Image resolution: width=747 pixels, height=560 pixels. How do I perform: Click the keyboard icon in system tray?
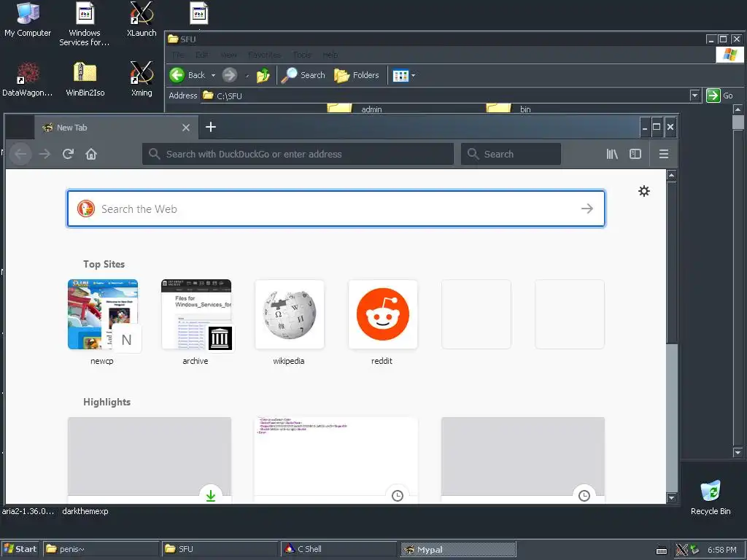coord(661,551)
